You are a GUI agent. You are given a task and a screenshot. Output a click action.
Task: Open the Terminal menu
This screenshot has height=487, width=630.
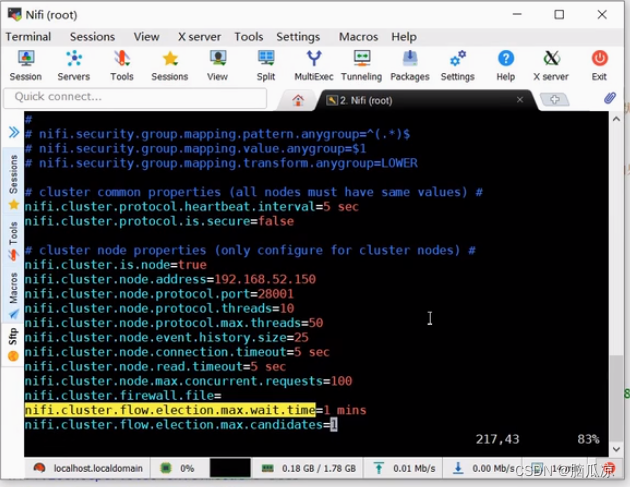click(28, 37)
